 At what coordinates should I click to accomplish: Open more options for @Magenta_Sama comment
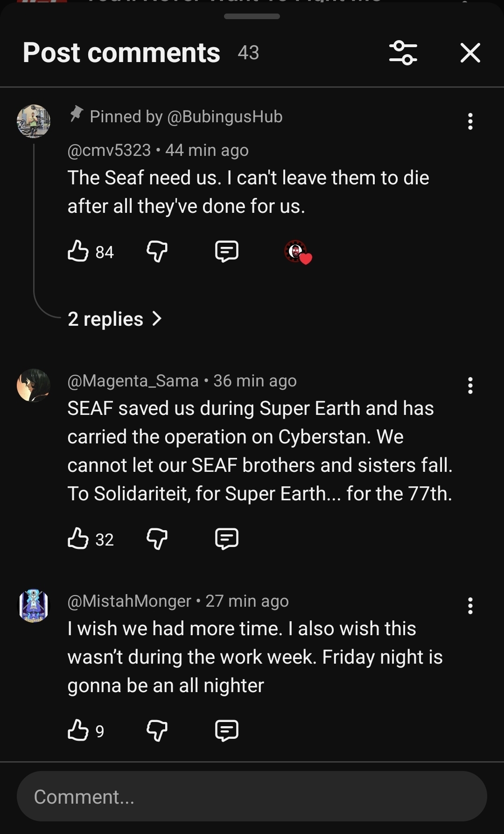470,385
